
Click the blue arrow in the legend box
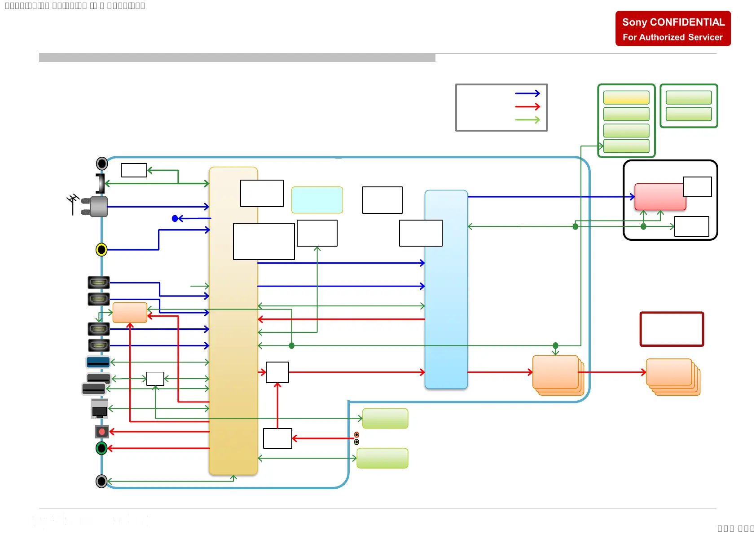coord(527,93)
